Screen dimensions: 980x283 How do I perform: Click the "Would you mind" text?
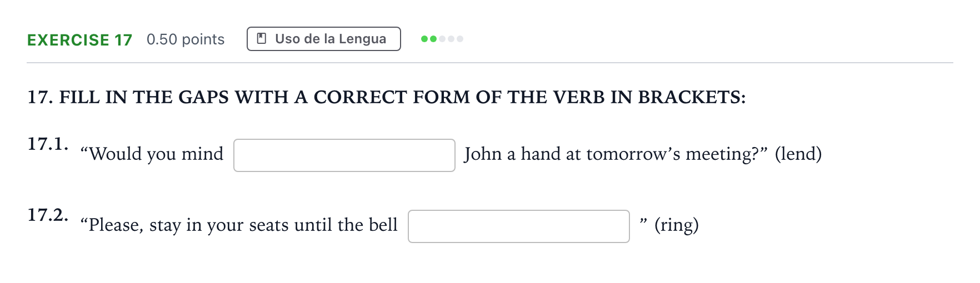pyautogui.click(x=152, y=154)
